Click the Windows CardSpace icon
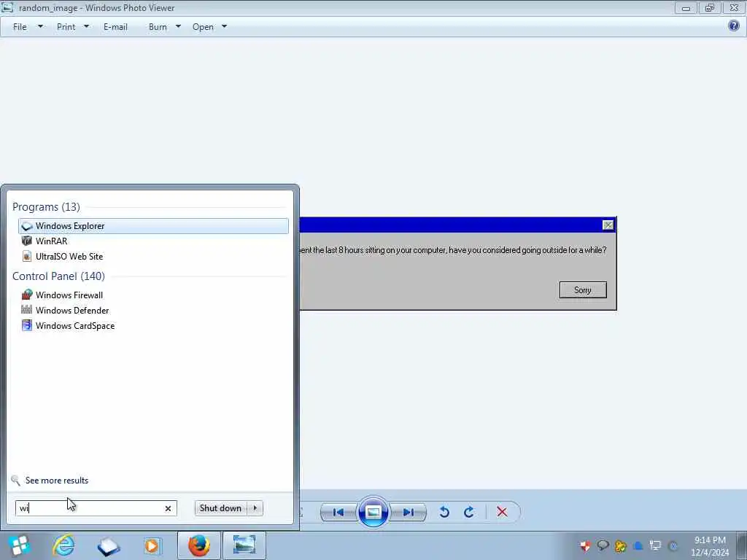The height and width of the screenshot is (560, 747). click(x=27, y=326)
